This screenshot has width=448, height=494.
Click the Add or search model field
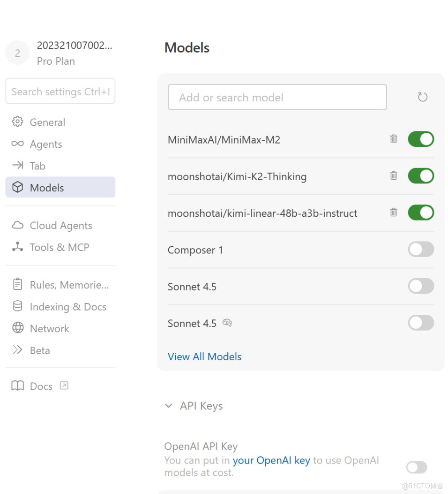(277, 97)
